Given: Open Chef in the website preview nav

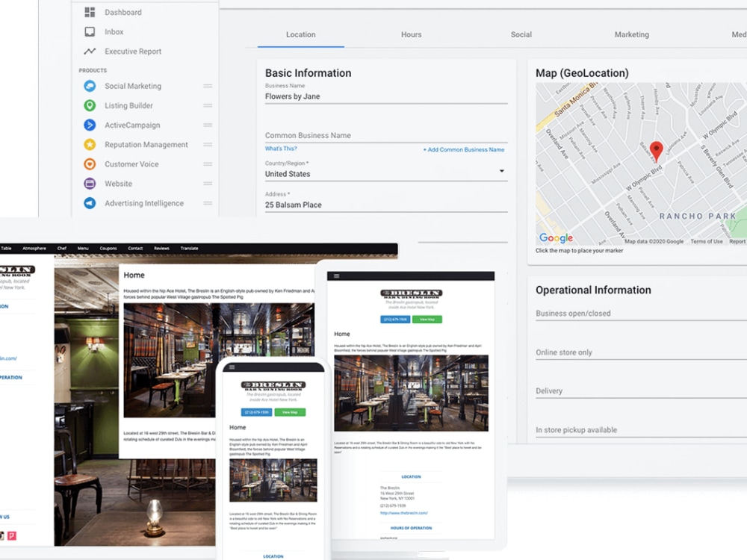Looking at the screenshot, I should (x=62, y=248).
